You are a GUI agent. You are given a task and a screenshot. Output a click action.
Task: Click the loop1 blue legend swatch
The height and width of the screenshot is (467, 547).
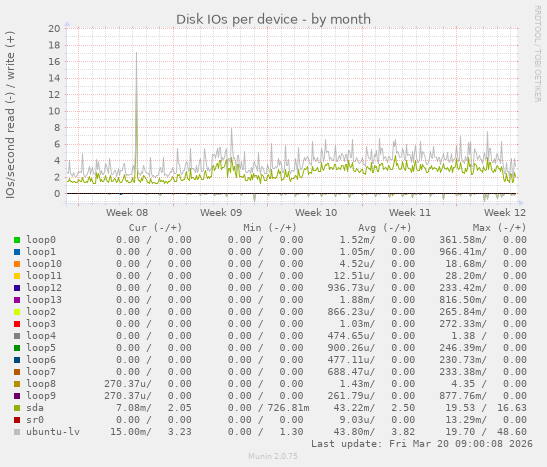[x=17, y=252]
